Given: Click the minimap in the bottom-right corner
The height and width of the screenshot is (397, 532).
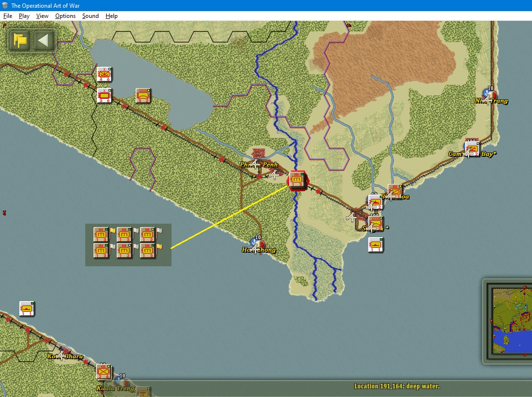Looking at the screenshot, I should [x=512, y=321].
